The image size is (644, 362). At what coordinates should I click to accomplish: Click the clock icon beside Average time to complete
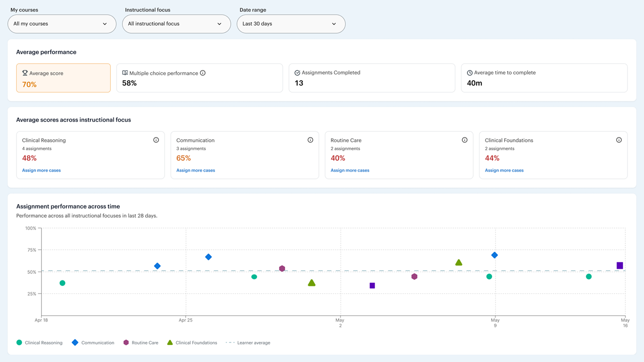click(x=470, y=73)
